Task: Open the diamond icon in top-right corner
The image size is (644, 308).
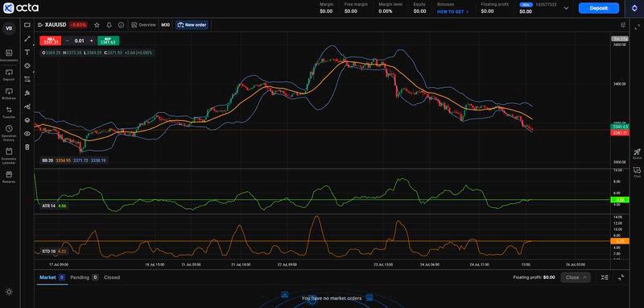Action: (634, 8)
